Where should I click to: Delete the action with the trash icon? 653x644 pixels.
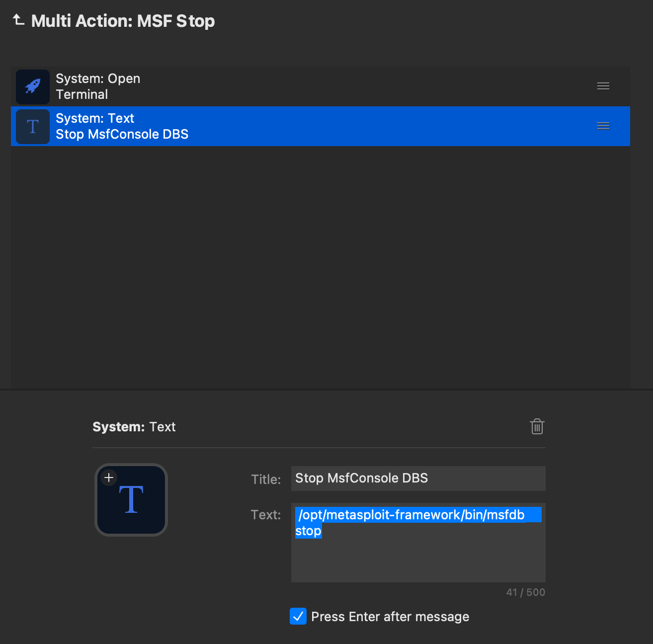click(x=537, y=427)
